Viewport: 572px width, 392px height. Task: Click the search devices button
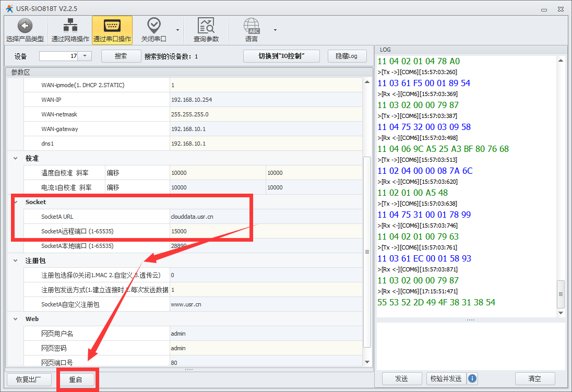(x=121, y=56)
